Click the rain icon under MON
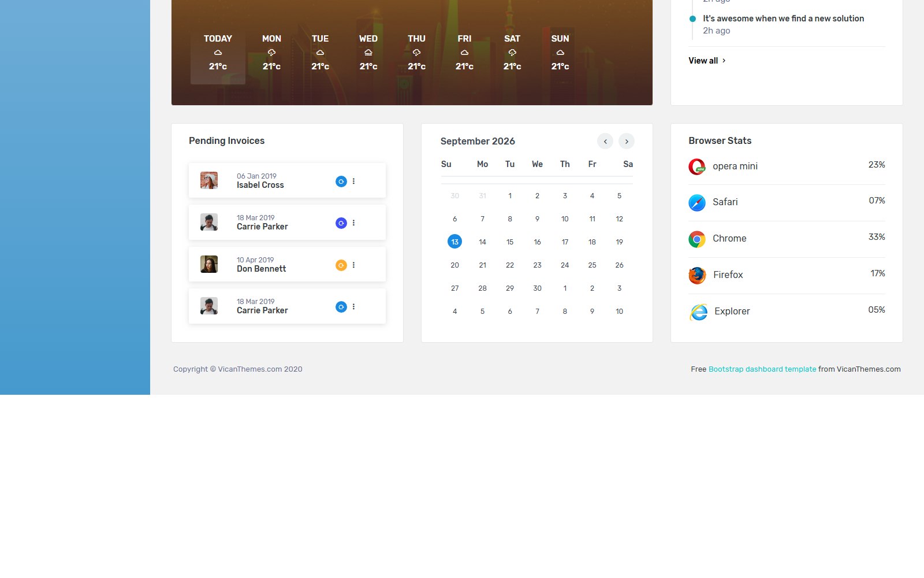The height and width of the screenshot is (578, 924). pos(271,53)
